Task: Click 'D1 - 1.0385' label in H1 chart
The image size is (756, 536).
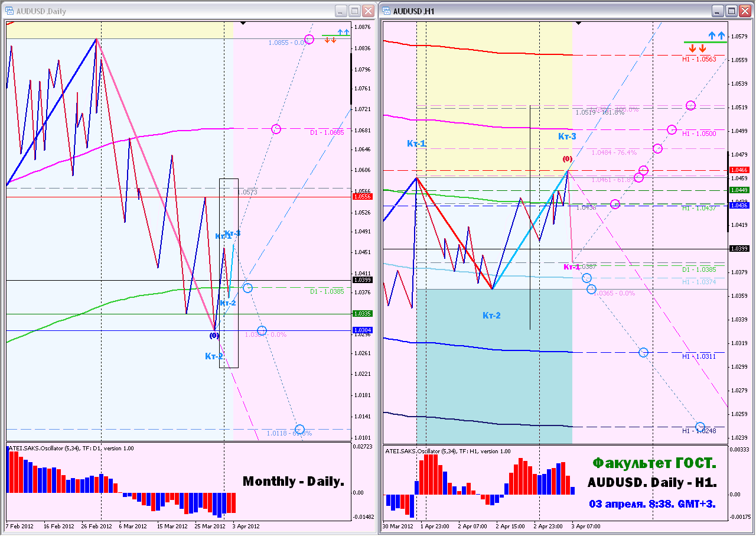Action: pos(699,269)
